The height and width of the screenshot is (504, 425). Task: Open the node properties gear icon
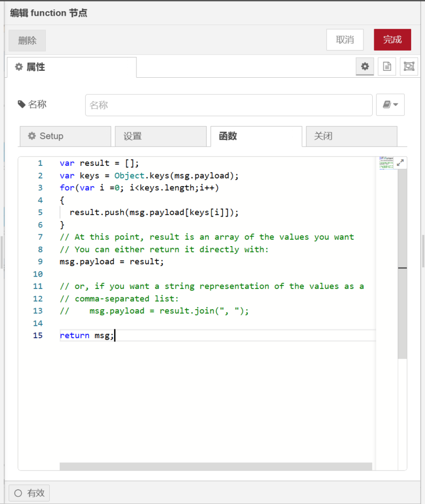364,66
